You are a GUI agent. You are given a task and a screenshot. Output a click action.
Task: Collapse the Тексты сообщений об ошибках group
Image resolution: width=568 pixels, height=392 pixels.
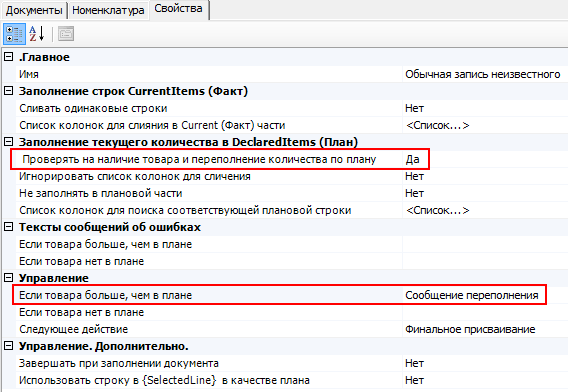pos(8,227)
